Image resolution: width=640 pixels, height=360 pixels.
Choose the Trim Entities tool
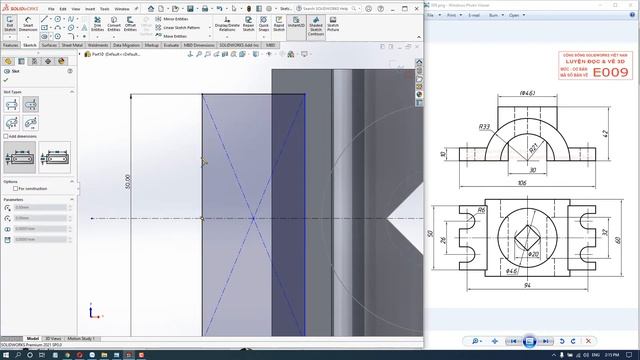click(97, 24)
